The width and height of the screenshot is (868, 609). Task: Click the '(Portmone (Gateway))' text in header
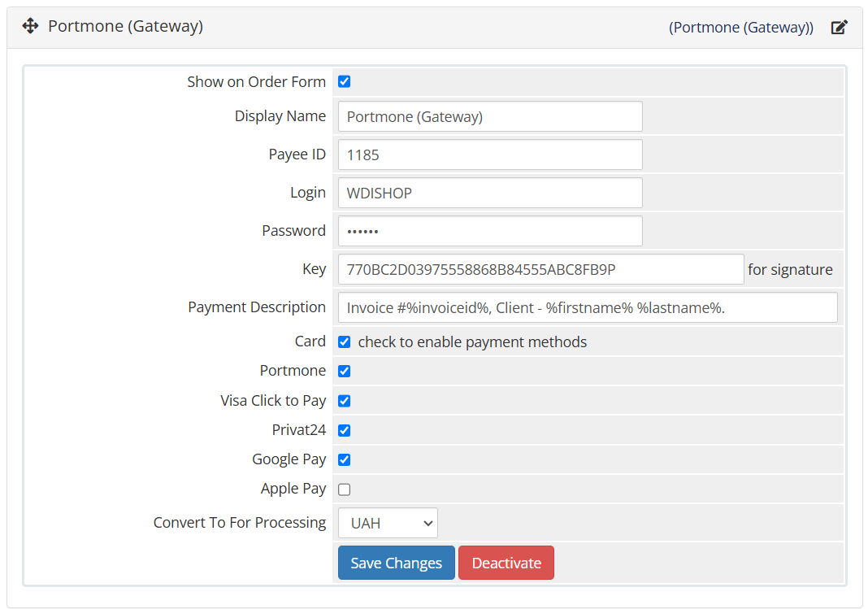point(741,27)
